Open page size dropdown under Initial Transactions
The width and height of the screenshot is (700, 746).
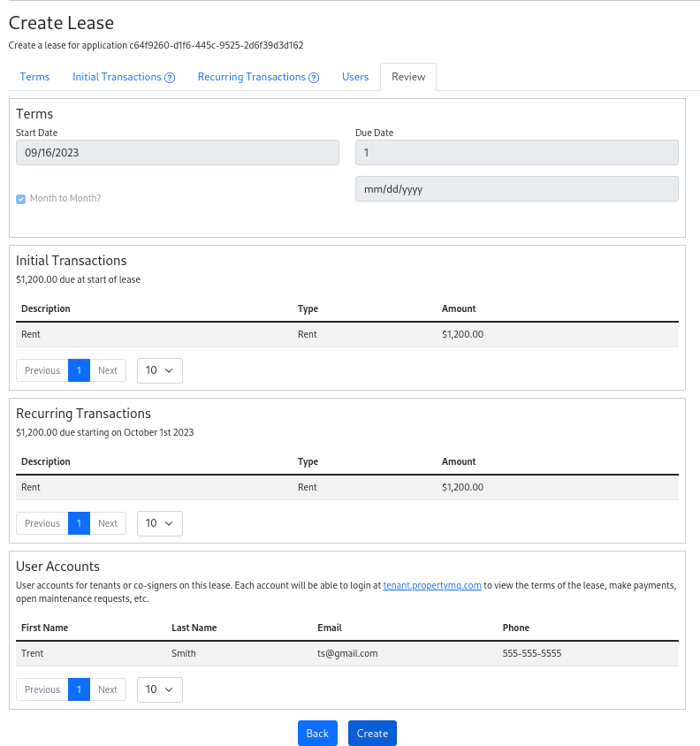160,370
